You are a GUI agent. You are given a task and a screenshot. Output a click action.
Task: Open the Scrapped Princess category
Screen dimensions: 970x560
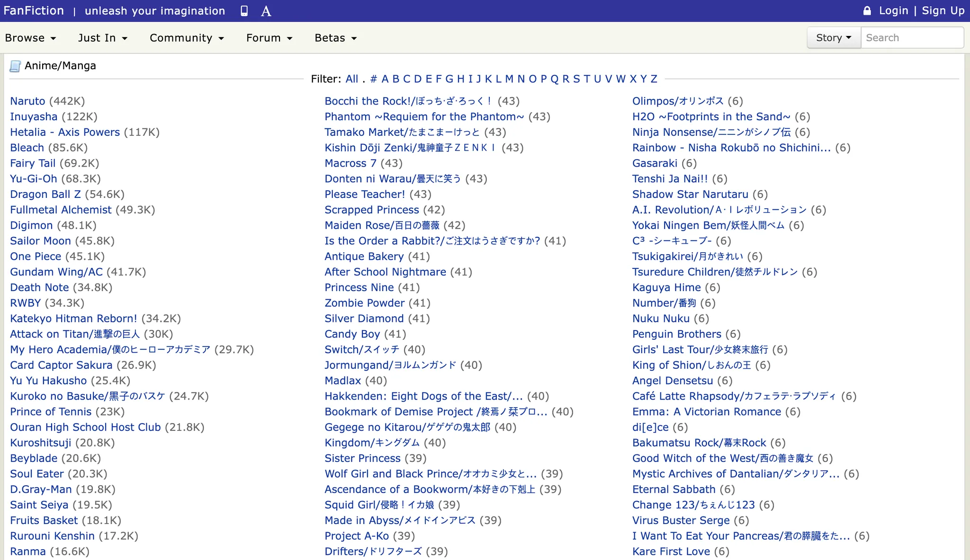click(372, 210)
